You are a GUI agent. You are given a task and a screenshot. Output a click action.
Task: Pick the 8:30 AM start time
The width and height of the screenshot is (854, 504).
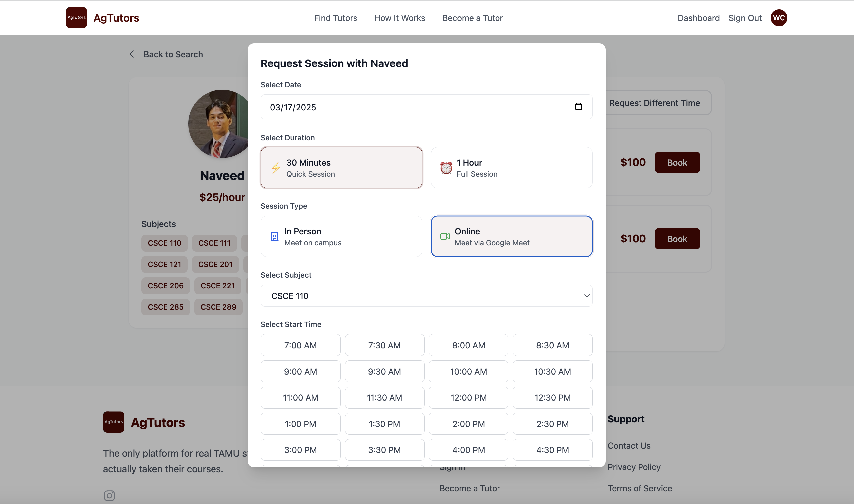pos(553,345)
